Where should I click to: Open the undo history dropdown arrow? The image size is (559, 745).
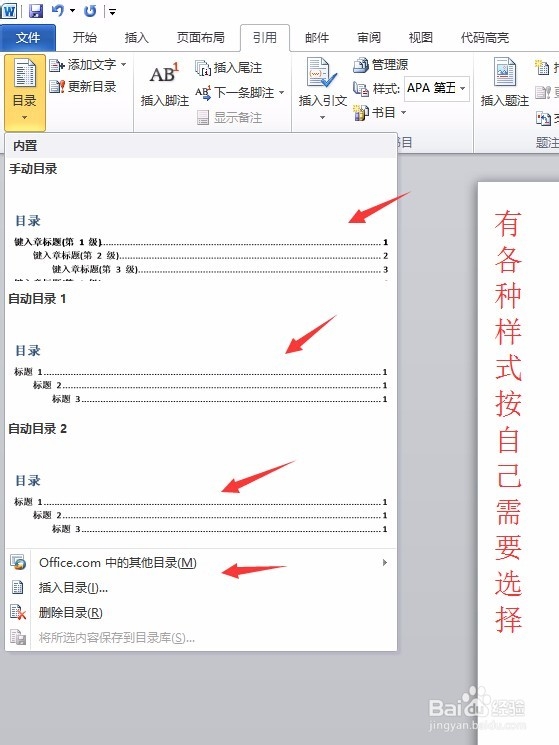coord(73,10)
